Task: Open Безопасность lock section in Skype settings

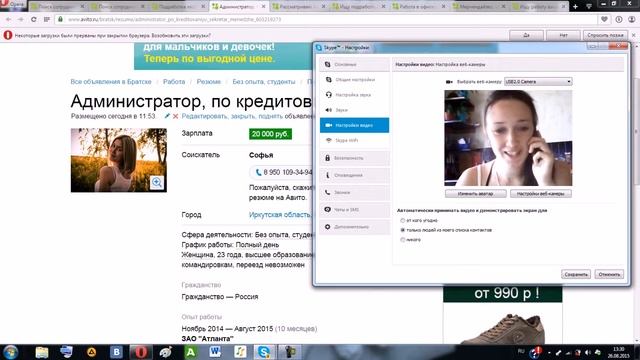Action: tap(354, 158)
